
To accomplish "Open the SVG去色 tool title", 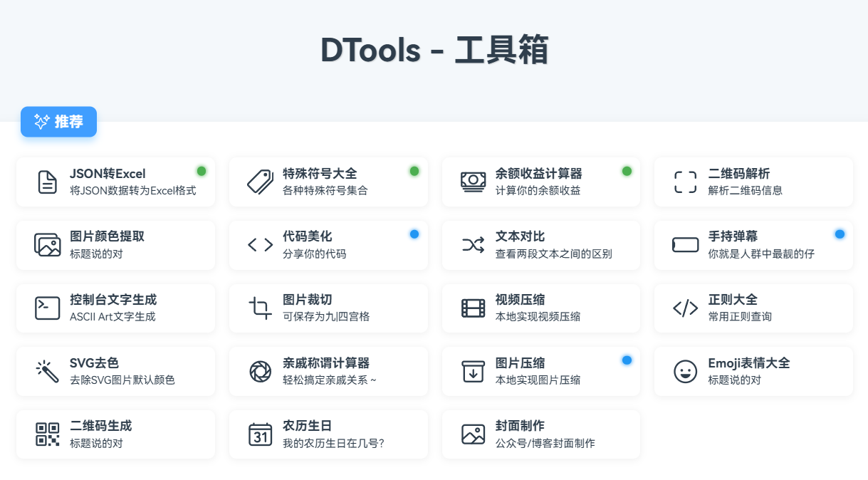I will (x=94, y=362).
